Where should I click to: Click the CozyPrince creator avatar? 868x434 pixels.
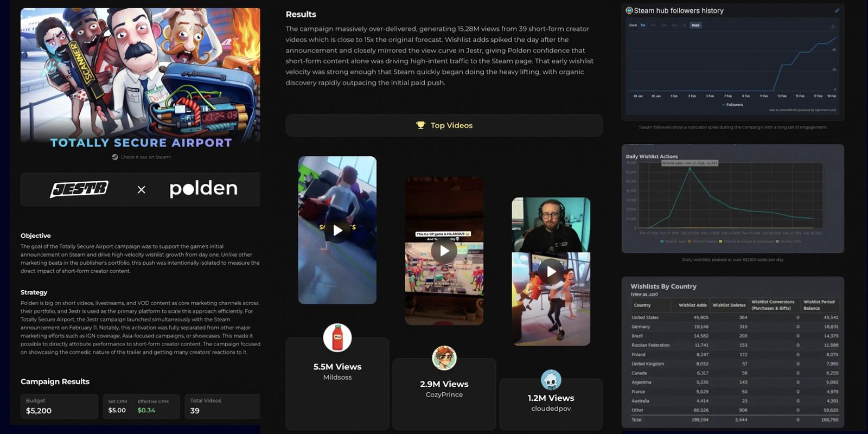pyautogui.click(x=444, y=358)
